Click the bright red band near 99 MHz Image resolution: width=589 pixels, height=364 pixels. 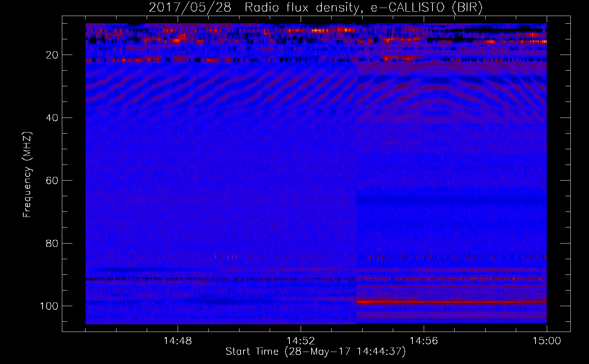click(452, 302)
